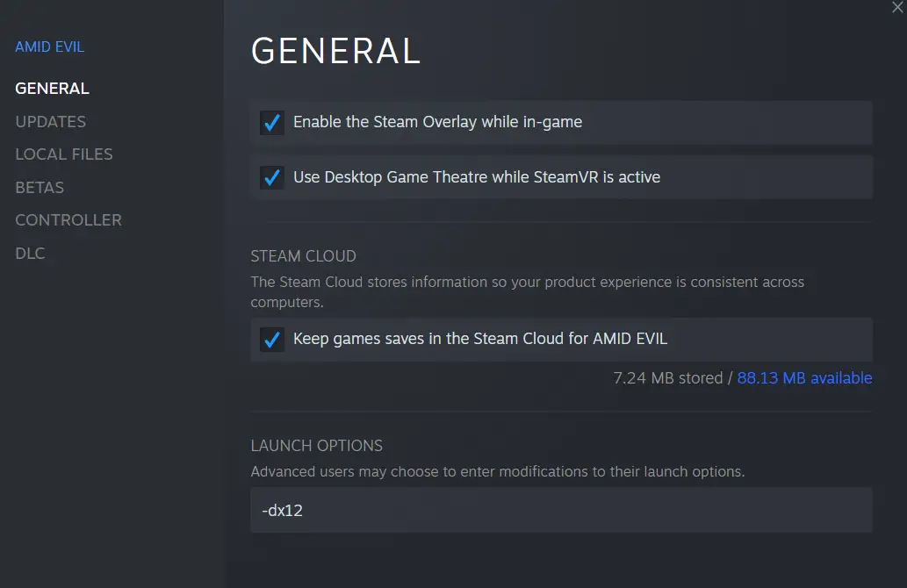This screenshot has width=907, height=588.
Task: Toggle the Desktop Game Theatre checkbox
Action: [272, 177]
